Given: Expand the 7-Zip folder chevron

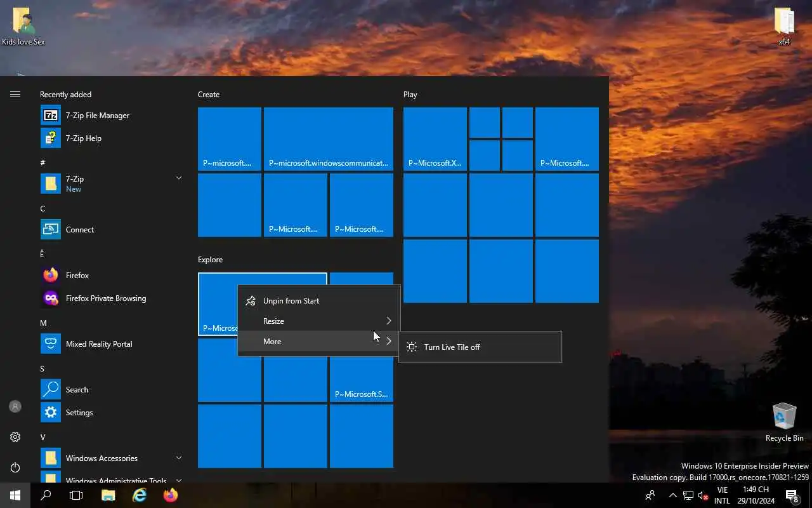Looking at the screenshot, I should click(x=179, y=178).
